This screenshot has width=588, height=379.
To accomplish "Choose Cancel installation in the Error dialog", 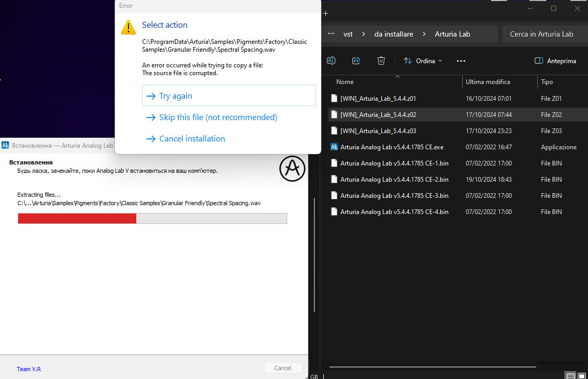I will (x=185, y=139).
